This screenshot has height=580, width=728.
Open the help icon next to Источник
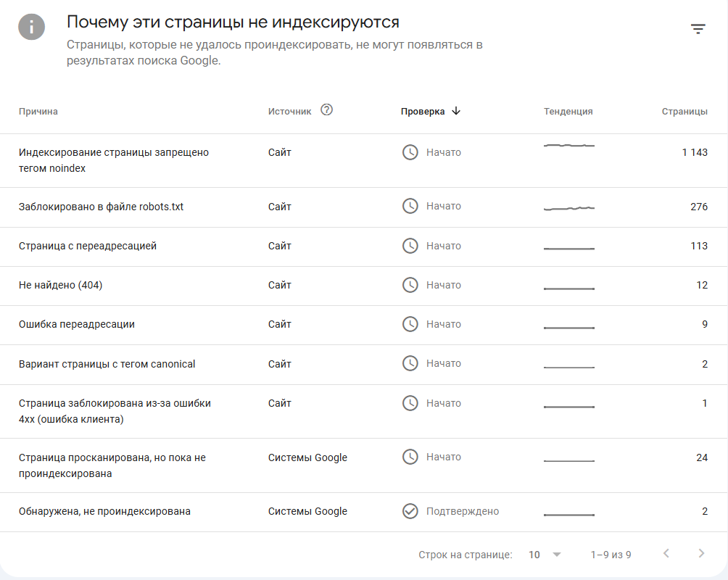[327, 110]
